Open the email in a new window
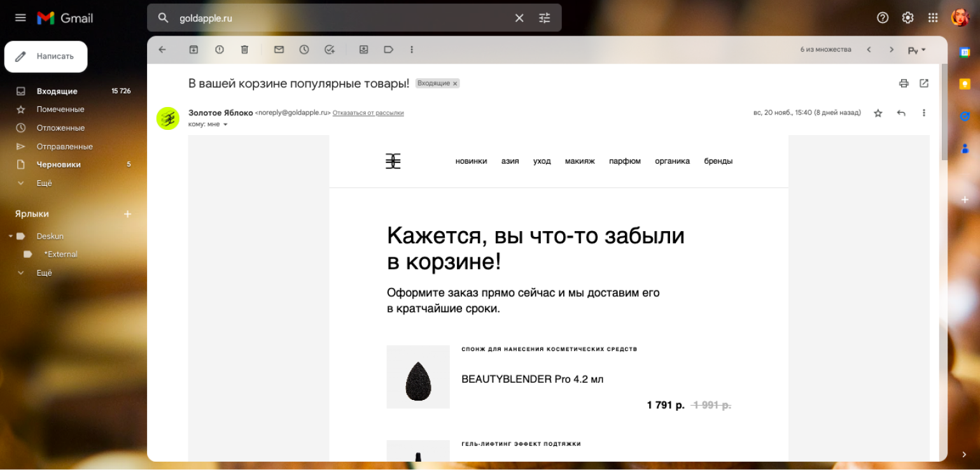The width and height of the screenshot is (980, 470). point(924,83)
